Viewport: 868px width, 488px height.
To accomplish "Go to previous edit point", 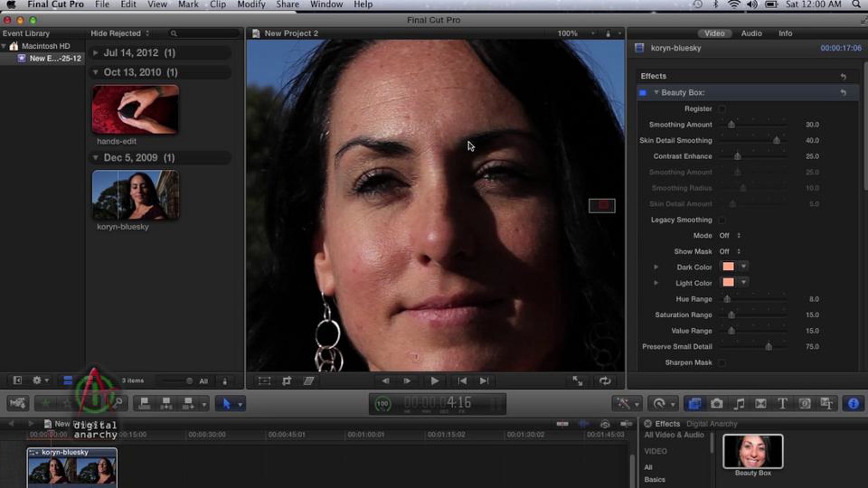I will [462, 381].
